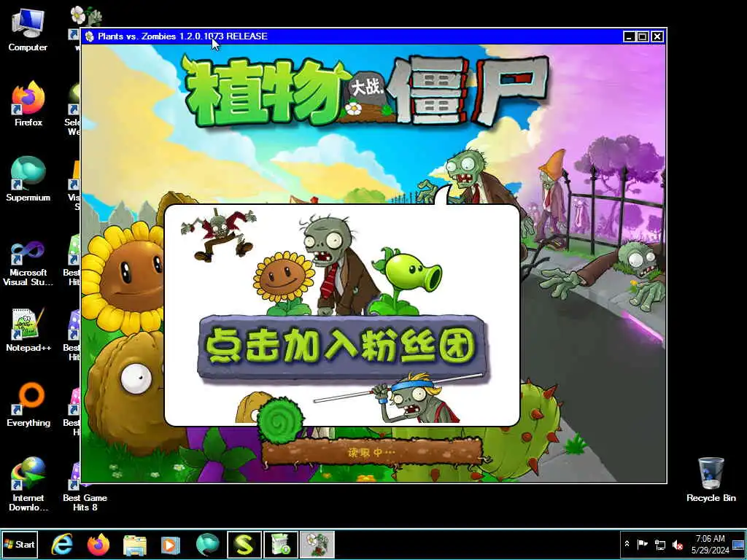747x560 pixels.
Task: Switch to the green S taskbar app
Action: coord(244,545)
